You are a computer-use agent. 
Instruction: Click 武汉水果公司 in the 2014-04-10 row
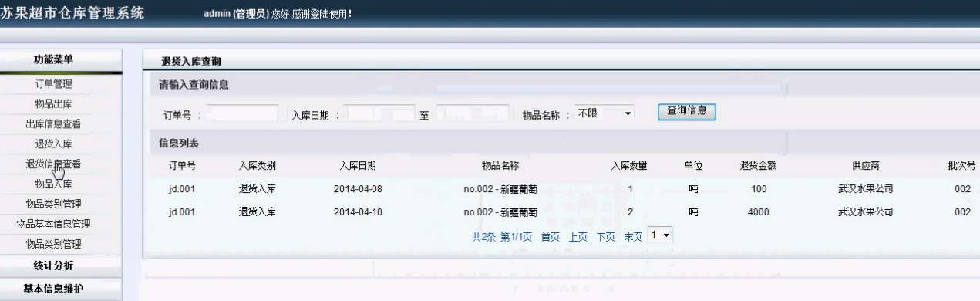865,212
